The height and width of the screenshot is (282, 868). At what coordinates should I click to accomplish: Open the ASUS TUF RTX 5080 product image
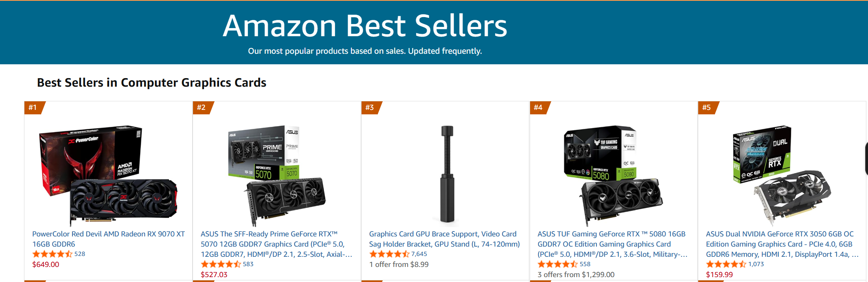(614, 175)
